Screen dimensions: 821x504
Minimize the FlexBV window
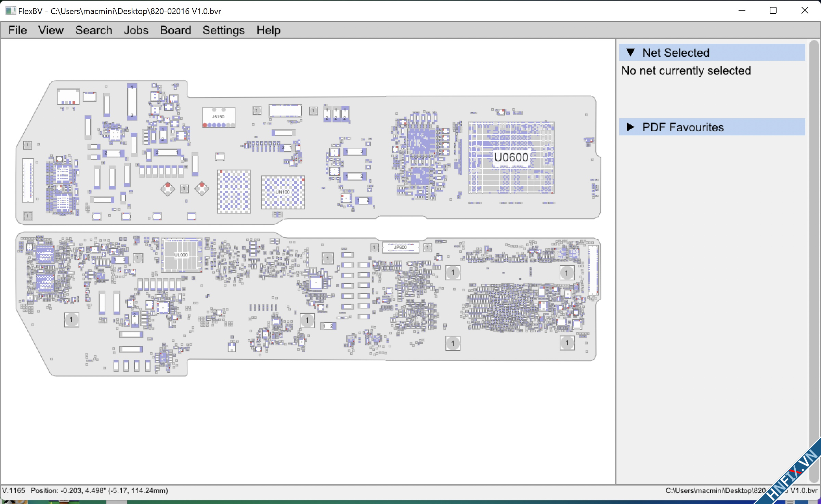(x=742, y=11)
